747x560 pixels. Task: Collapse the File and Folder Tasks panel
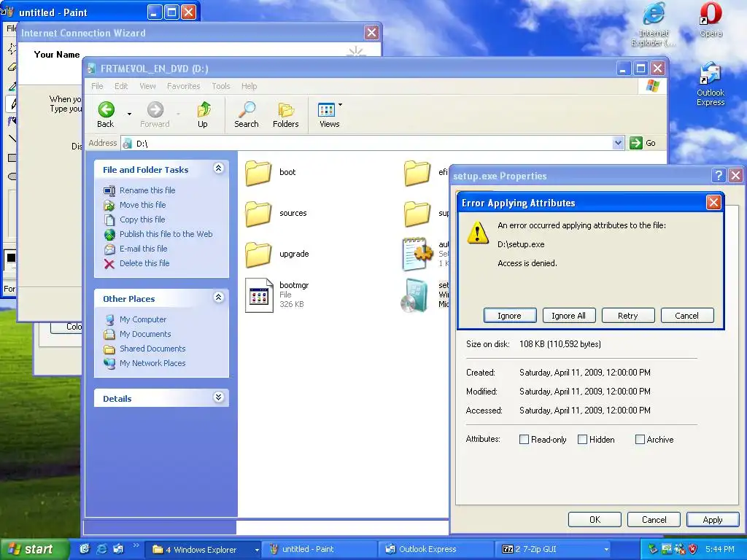click(218, 168)
